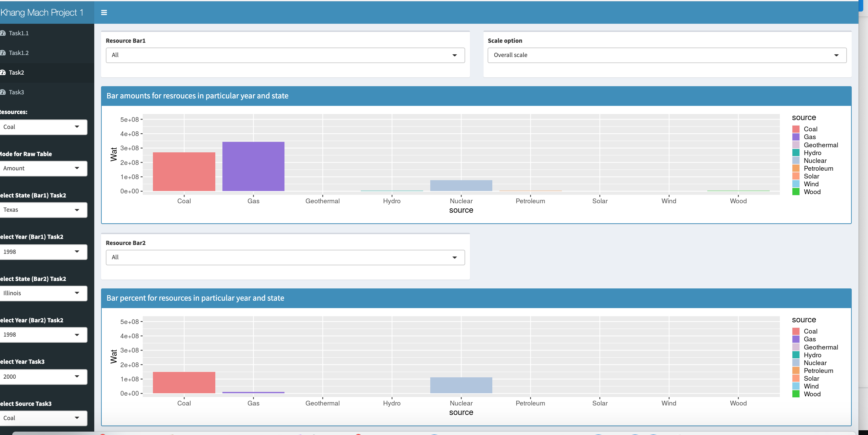This screenshot has width=868, height=435.
Task: Click the Nuclear bar in the top chart
Action: pyautogui.click(x=461, y=186)
